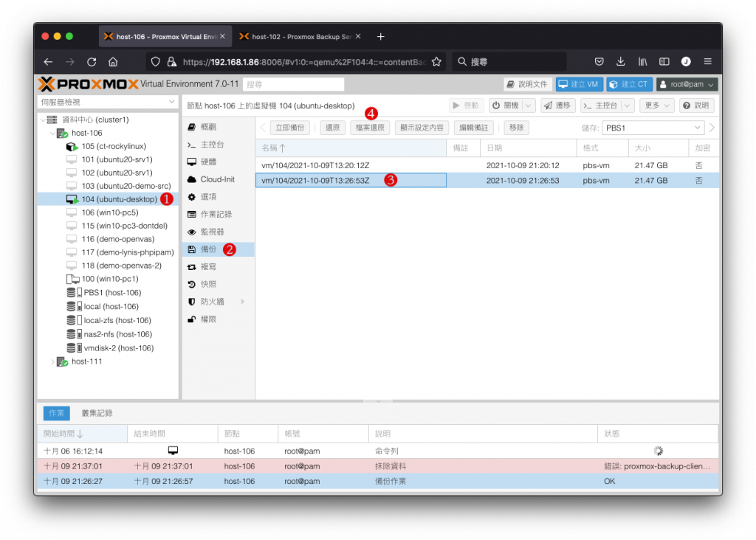Image resolution: width=756 pixels, height=540 pixels.
Task: Open the 主控台 console dropdown arrow
Action: (627, 105)
